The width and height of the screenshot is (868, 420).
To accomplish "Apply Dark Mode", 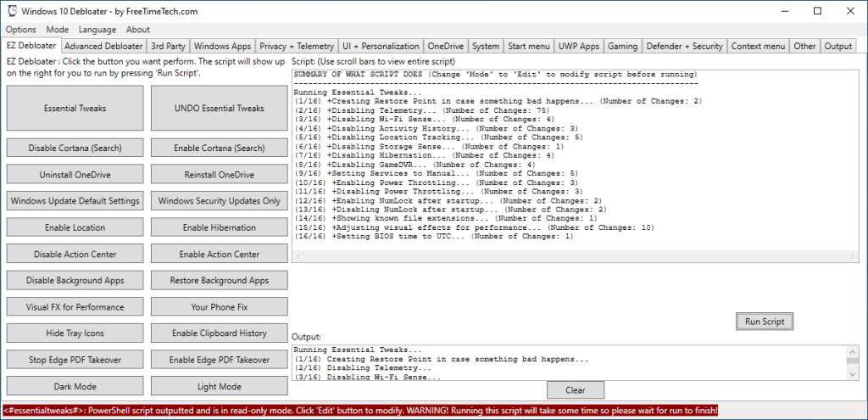I will pos(75,386).
